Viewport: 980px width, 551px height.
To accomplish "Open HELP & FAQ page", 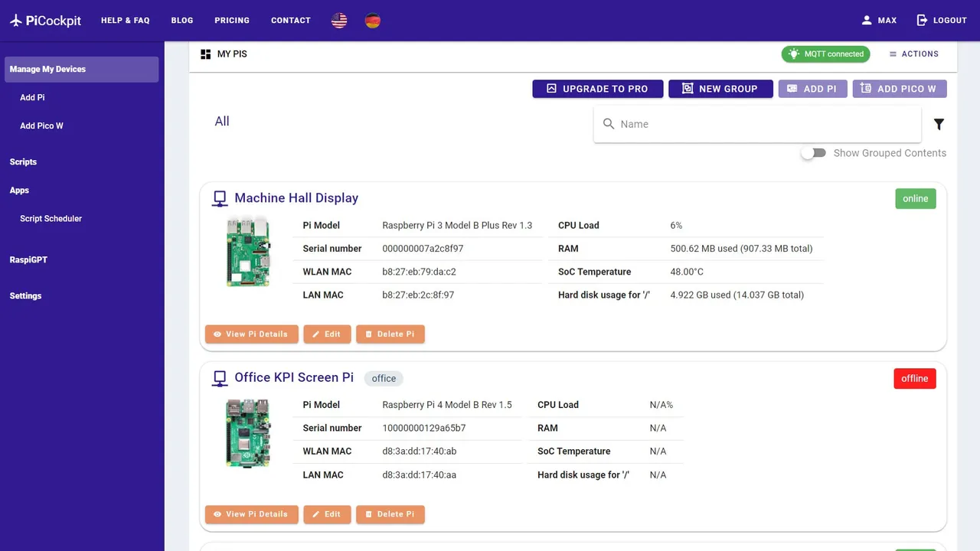I will (126, 21).
